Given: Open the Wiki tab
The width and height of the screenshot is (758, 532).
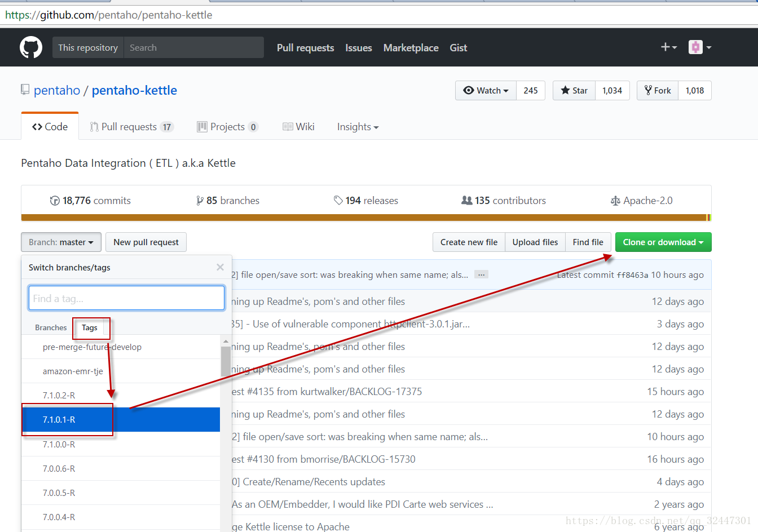Looking at the screenshot, I should click(x=298, y=127).
